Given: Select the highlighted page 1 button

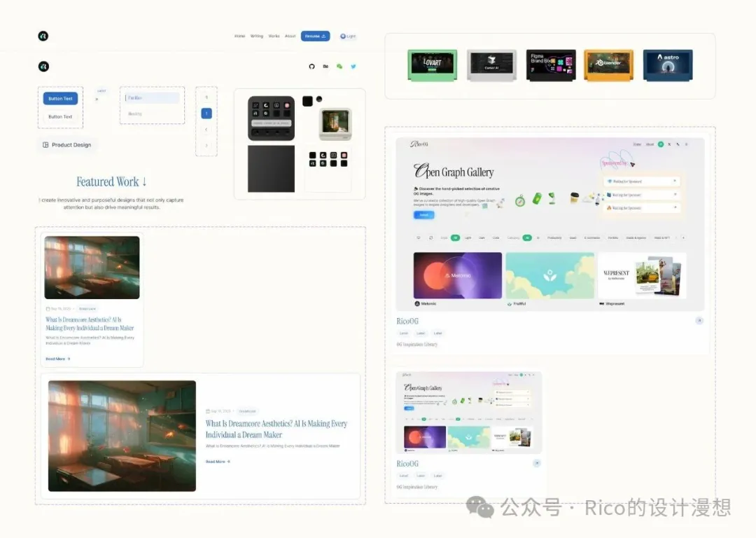Looking at the screenshot, I should 206,113.
